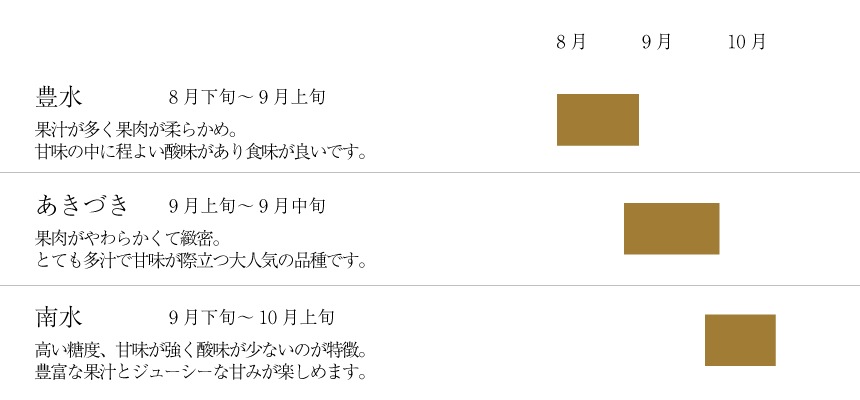Select the 豊水 variety heading
The image size is (860, 400).
(58, 97)
